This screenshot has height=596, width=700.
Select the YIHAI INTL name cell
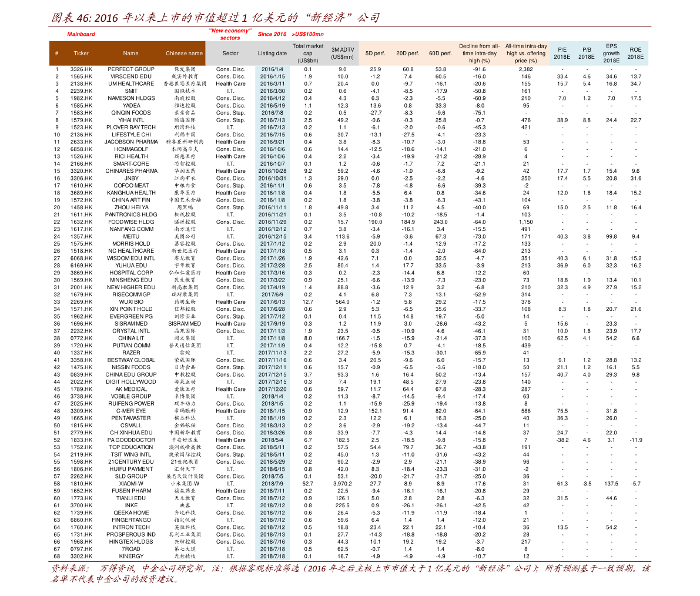click(x=131, y=120)
